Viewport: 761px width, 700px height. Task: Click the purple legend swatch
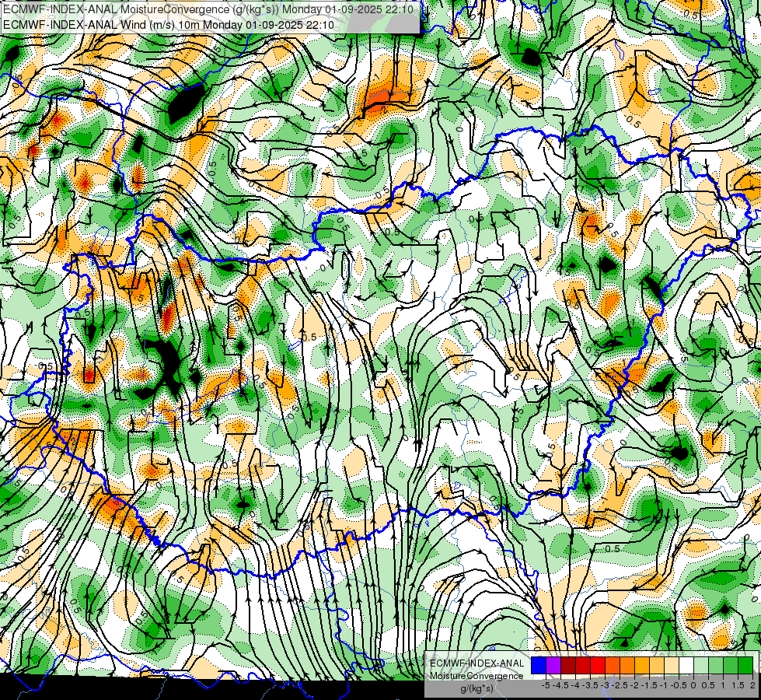coord(553,666)
